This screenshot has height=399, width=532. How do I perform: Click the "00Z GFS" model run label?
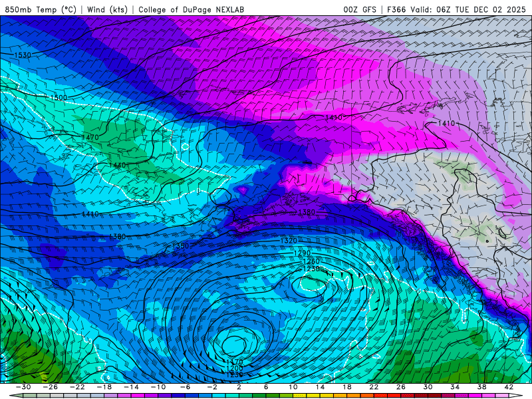point(360,9)
